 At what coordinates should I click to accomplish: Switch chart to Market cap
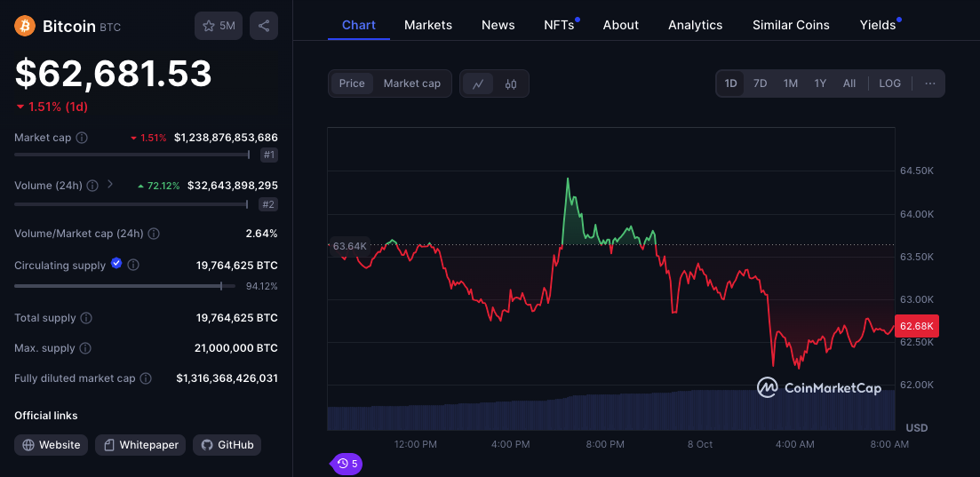coord(412,83)
